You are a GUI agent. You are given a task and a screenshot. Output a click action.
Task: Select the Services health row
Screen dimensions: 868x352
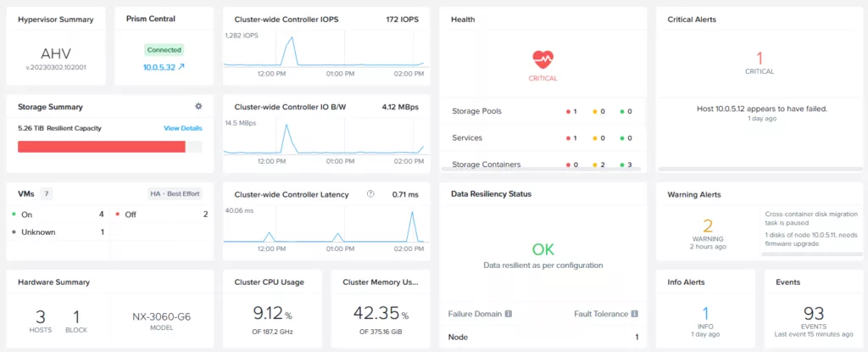point(542,138)
